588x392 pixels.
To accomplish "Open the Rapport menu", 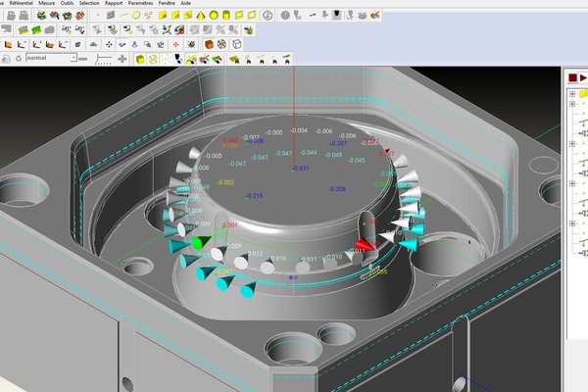I will coord(141,4).
